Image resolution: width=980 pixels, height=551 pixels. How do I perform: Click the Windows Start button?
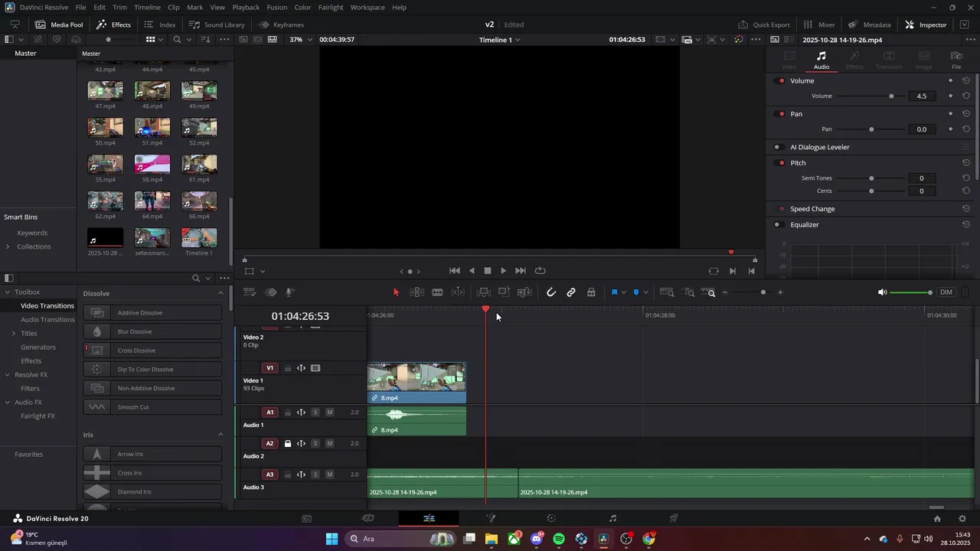point(332,539)
